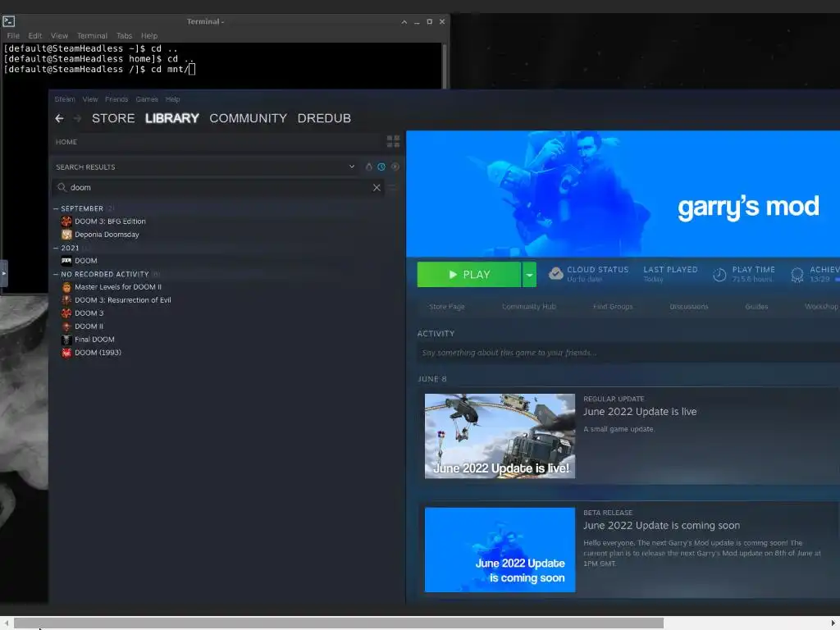This screenshot has height=630, width=840.
Task: Open Steam's Help menu
Action: coord(172,99)
